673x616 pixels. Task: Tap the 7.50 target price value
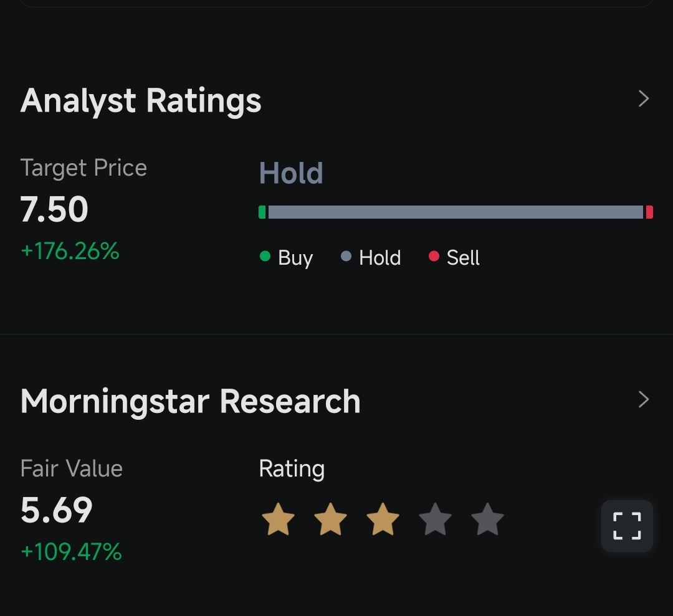[54, 209]
